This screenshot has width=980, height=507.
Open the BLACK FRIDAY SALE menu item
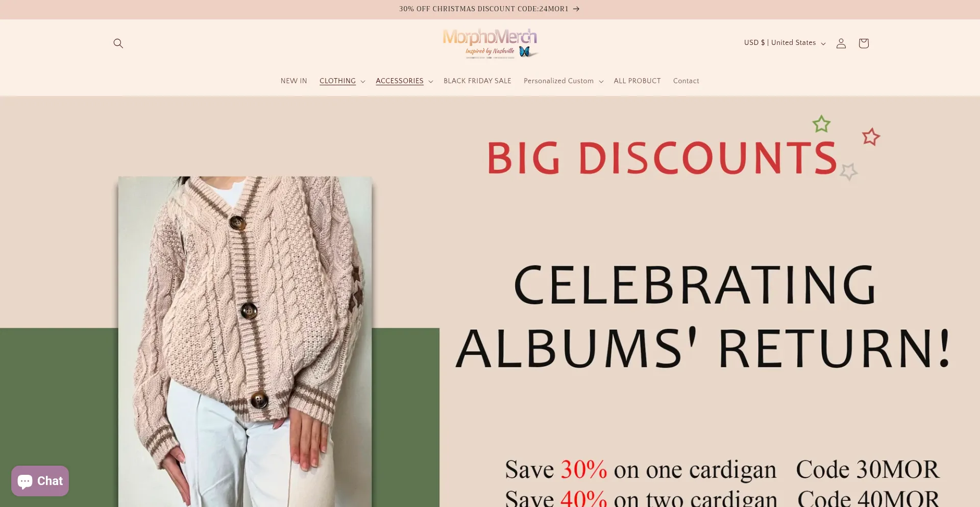477,81
